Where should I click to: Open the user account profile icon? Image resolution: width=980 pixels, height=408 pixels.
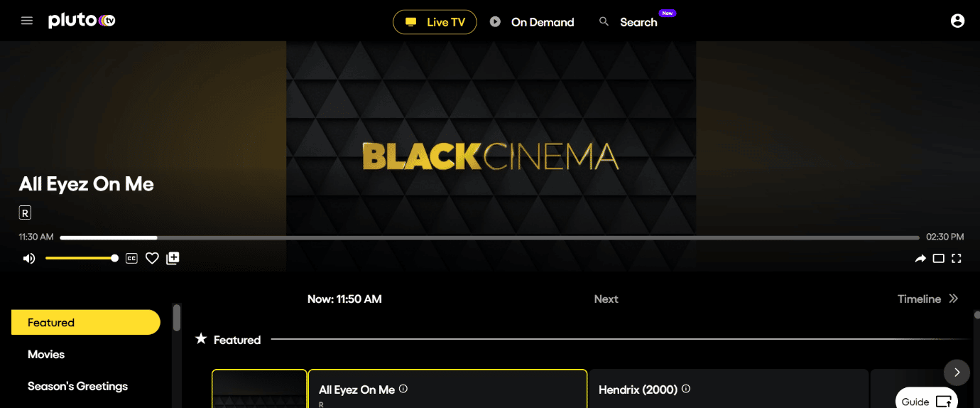tap(957, 21)
